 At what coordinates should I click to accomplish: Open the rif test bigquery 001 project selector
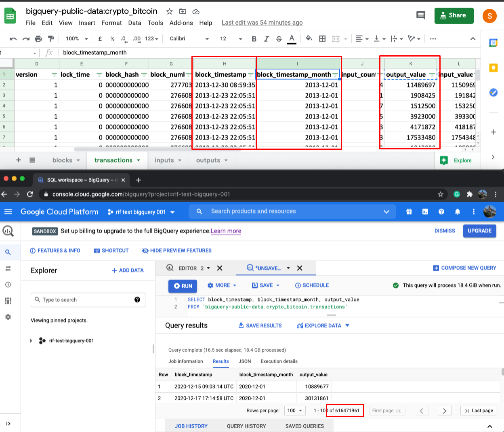tap(141, 212)
